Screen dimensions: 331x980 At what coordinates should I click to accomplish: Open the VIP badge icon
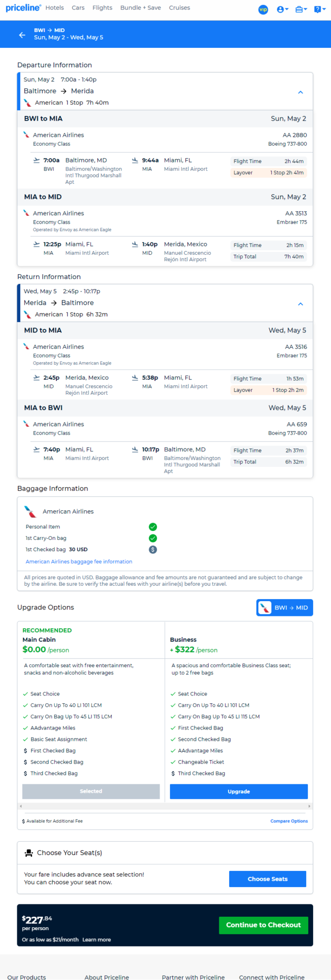tap(263, 9)
